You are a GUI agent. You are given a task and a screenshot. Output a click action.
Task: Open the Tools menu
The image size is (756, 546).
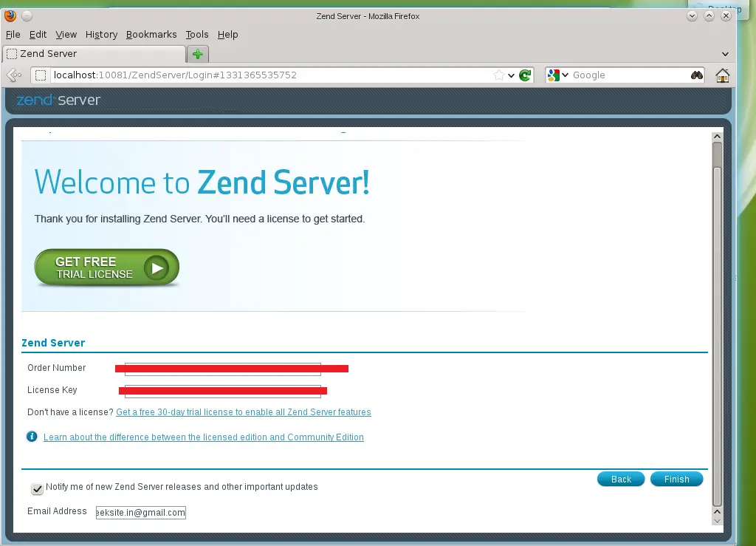[x=197, y=34]
